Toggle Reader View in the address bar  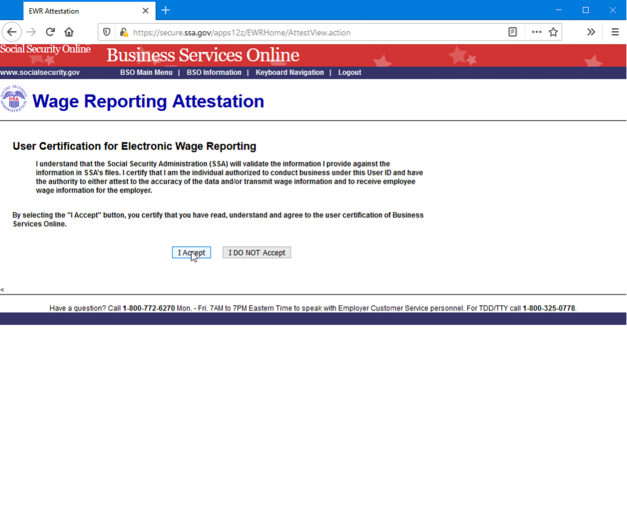512,32
